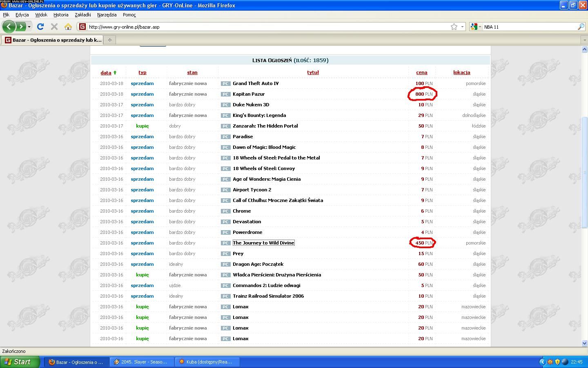Open the Windows Start button
The image size is (588, 368).
(x=20, y=362)
